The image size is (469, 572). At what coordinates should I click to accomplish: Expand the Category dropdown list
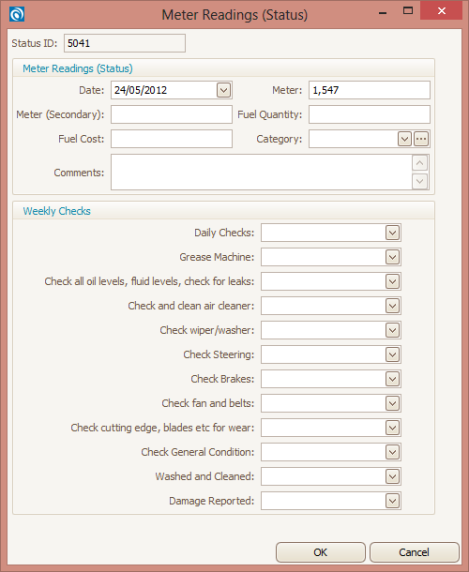404,139
